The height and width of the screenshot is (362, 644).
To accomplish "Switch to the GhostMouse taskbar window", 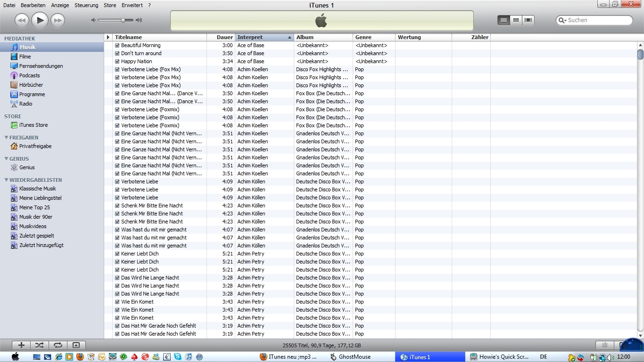I will click(x=361, y=357).
